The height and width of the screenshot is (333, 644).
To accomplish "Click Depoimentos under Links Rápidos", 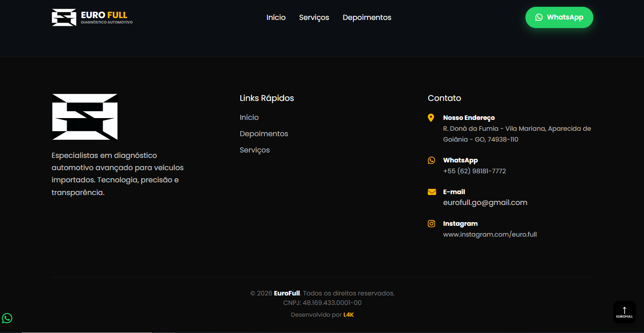I will click(264, 133).
